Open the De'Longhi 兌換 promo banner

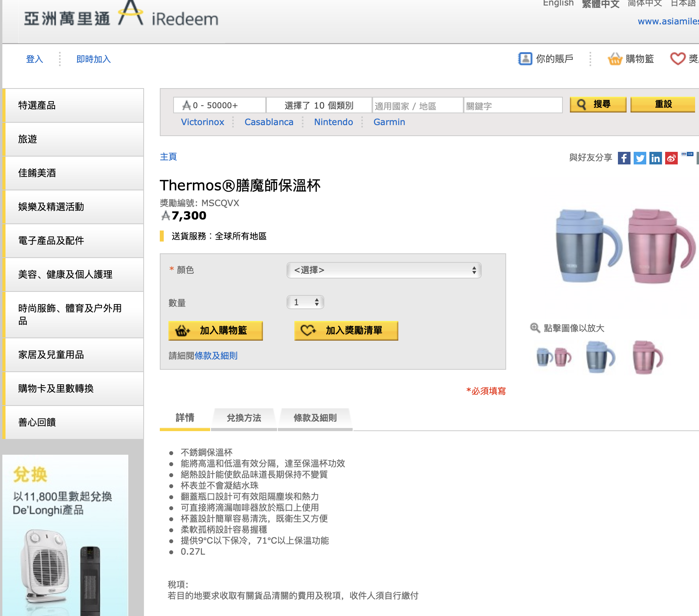point(65,535)
